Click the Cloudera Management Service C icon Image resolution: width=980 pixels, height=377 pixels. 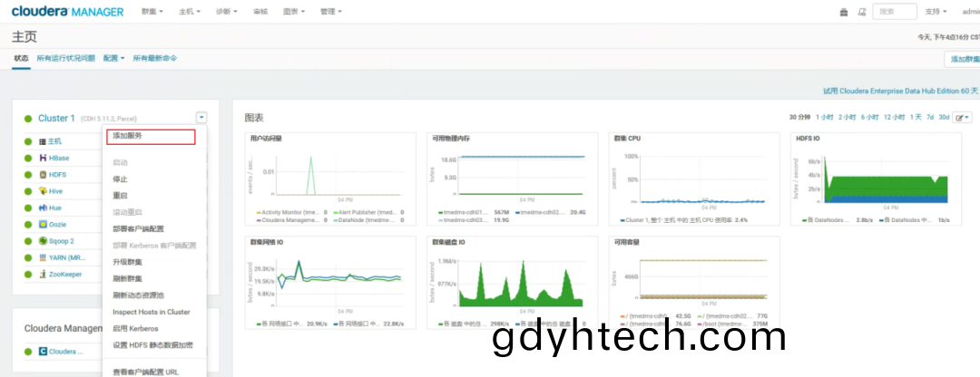click(44, 352)
